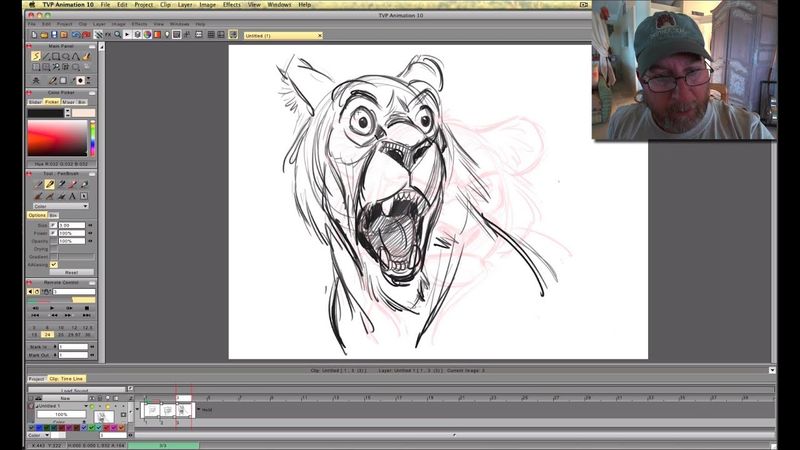Image resolution: width=800 pixels, height=450 pixels.
Task: Click the light bulb light table icon
Action: 167,35
